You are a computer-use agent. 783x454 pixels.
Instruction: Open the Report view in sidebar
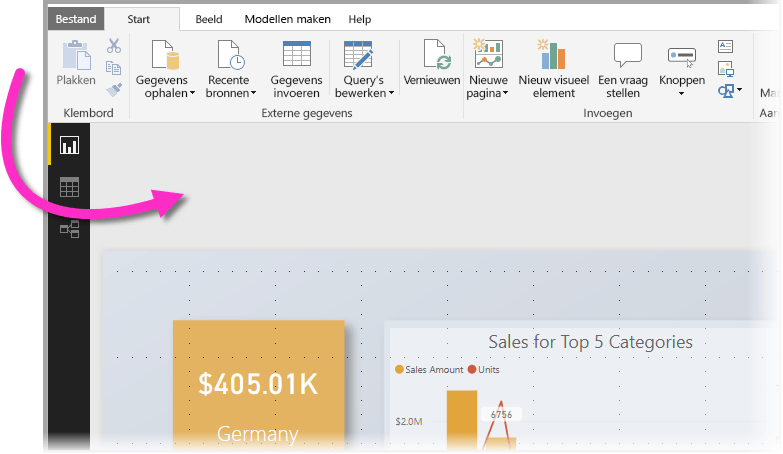coord(69,145)
